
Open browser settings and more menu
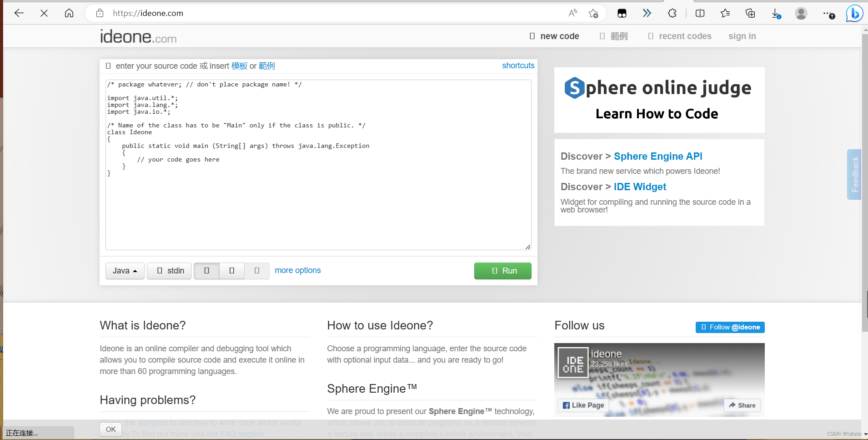click(x=828, y=14)
